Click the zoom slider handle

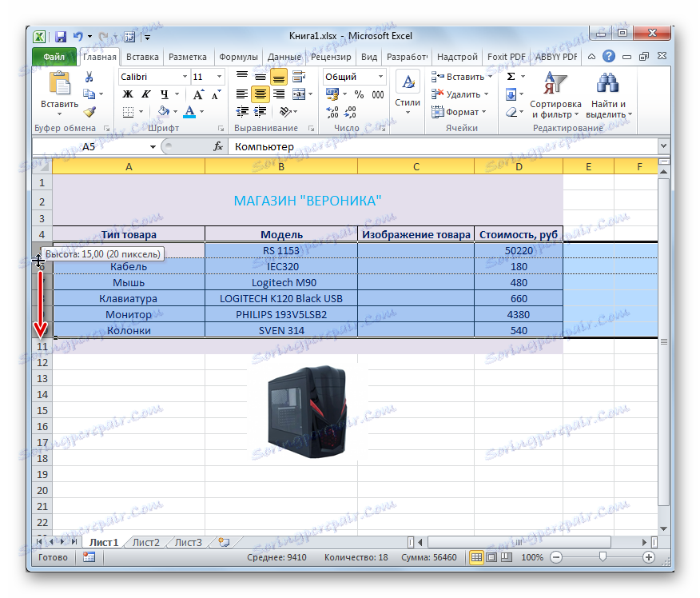coord(603,556)
